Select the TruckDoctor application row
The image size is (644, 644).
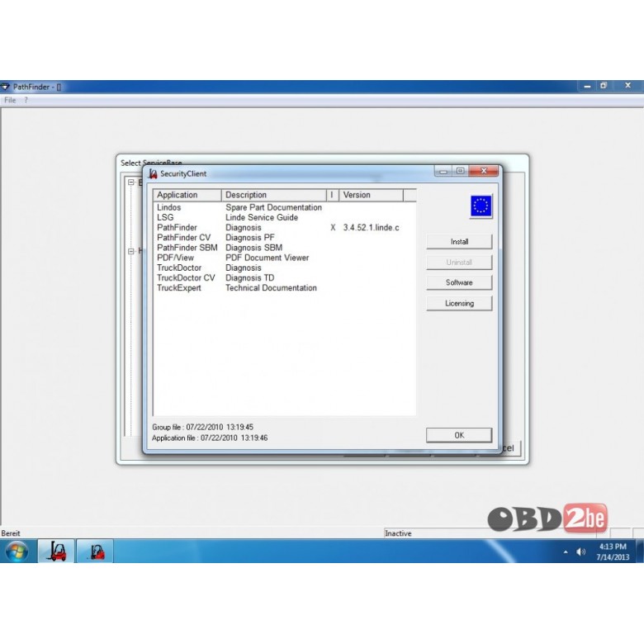click(285, 268)
